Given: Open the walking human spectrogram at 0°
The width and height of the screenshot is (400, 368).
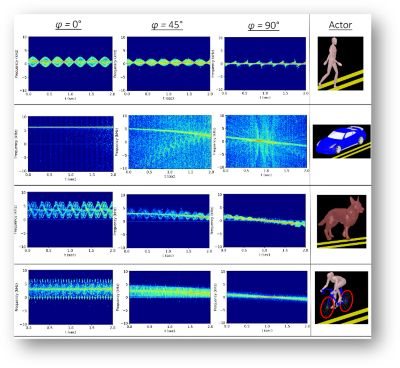Looking at the screenshot, I should [x=70, y=63].
